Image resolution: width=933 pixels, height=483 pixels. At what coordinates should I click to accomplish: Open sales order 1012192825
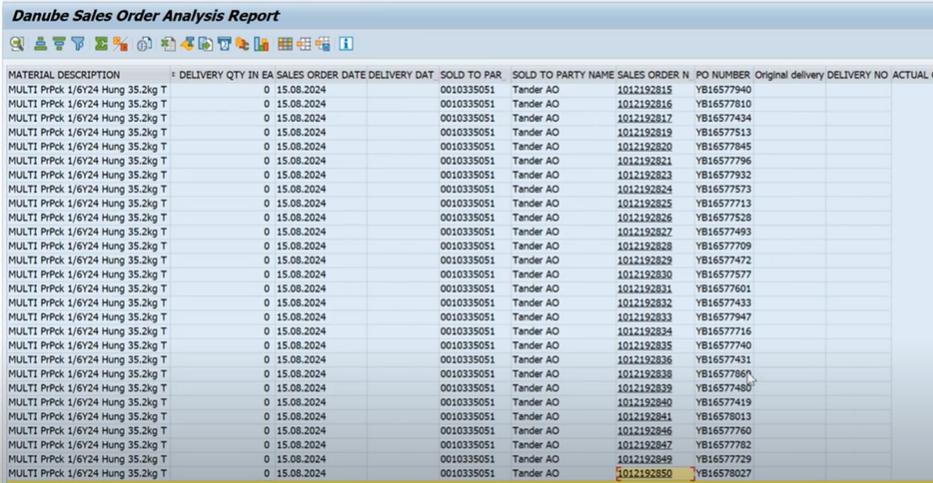point(644,203)
